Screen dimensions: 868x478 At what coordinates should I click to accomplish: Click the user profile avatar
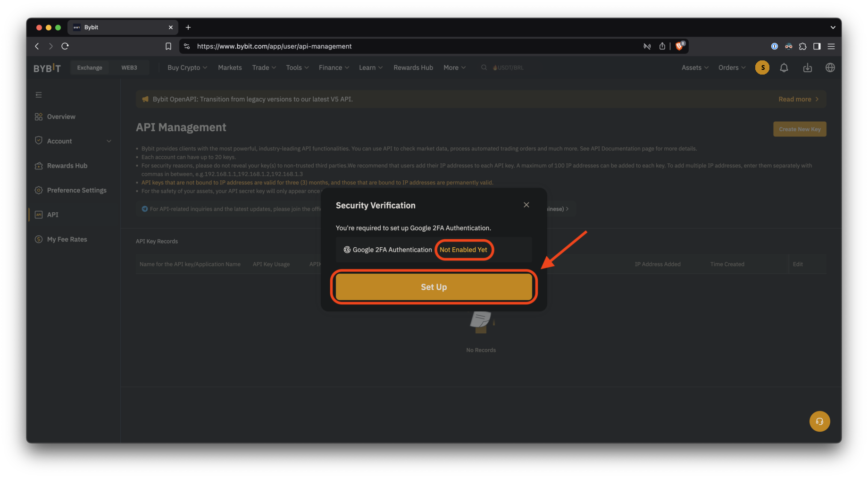point(762,68)
